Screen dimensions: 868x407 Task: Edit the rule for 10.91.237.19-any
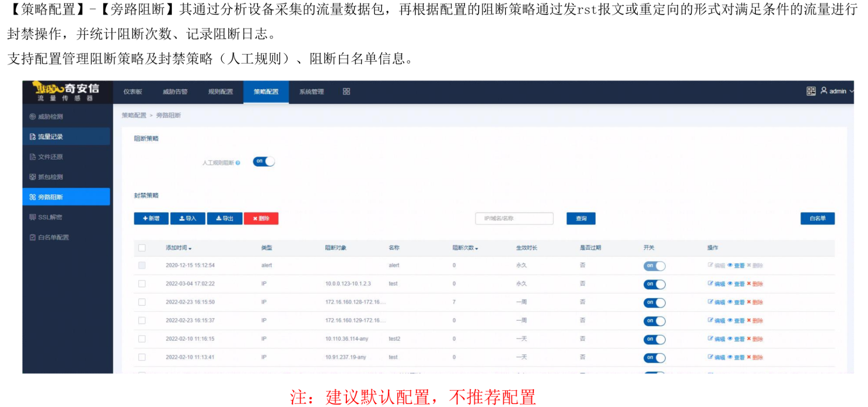point(717,357)
